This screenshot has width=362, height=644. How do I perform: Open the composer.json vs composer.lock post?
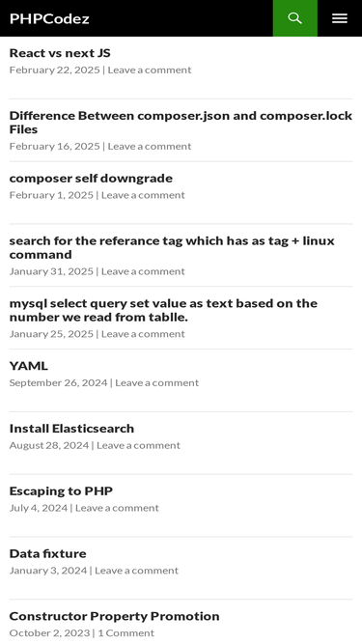tap(181, 122)
